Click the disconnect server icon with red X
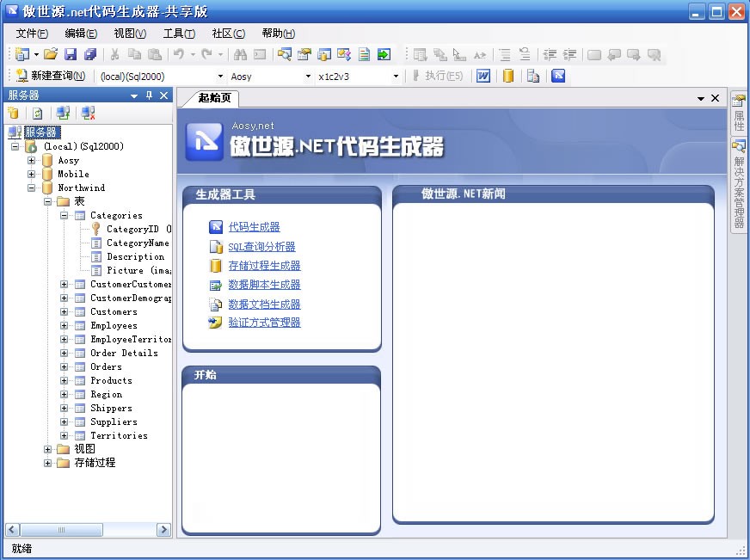Image resolution: width=750 pixels, height=560 pixels. [88, 114]
